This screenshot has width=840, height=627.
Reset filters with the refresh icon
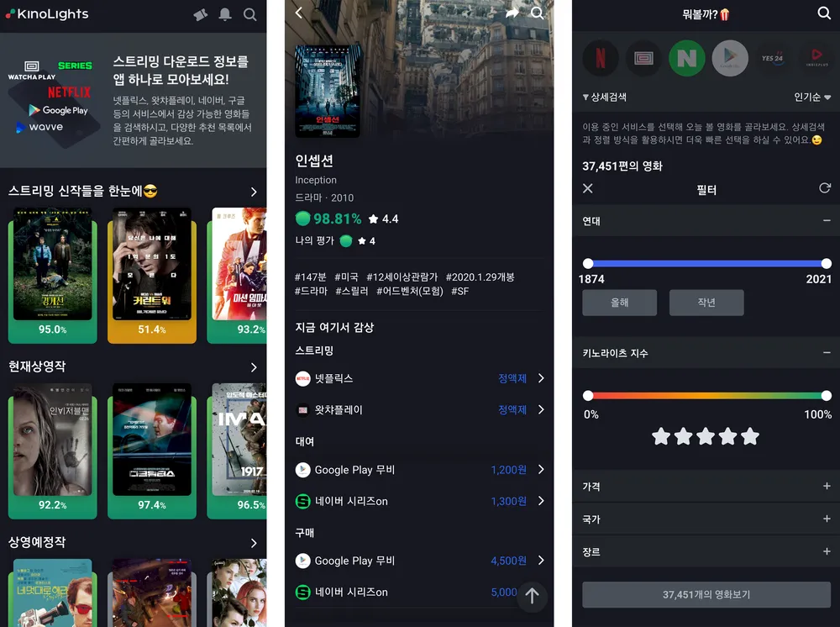click(x=825, y=188)
